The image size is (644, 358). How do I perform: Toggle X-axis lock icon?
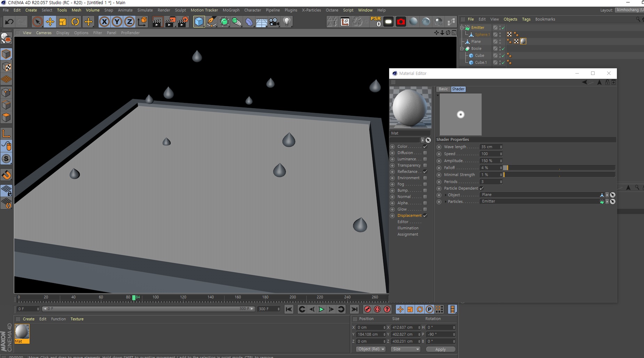click(x=104, y=22)
